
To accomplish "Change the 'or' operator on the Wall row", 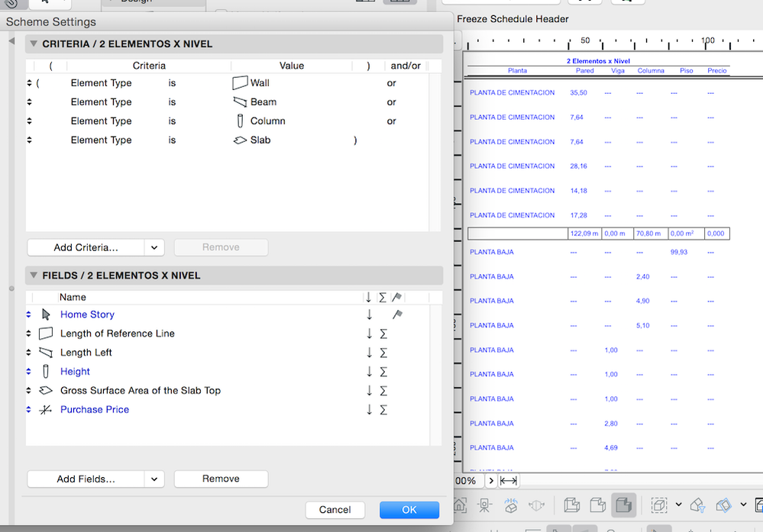I will click(392, 83).
